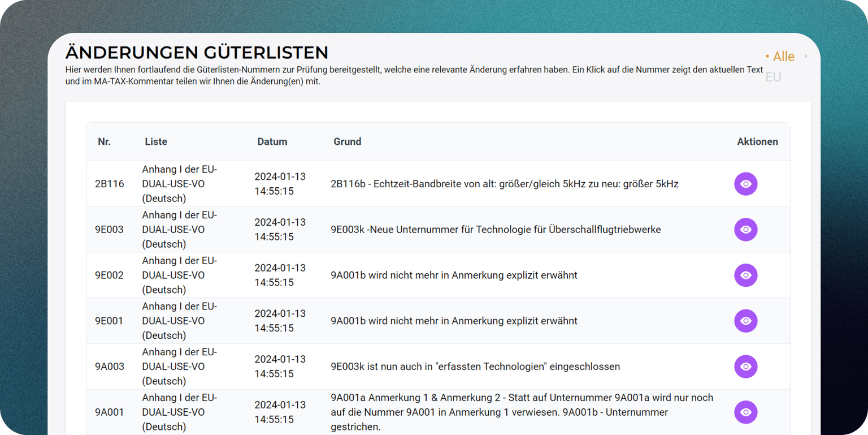Select Anhang I der EU-DUAL-USE-VO in row 9A001
This screenshot has width=868, height=435.
(x=179, y=412)
